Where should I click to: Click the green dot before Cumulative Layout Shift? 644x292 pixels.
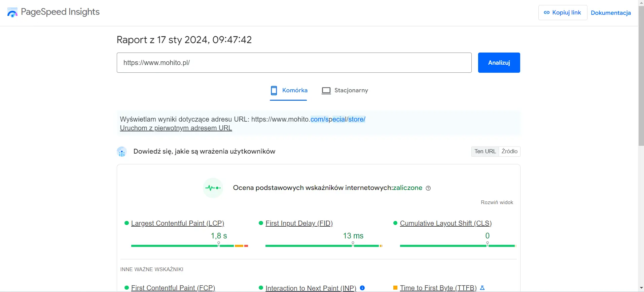point(395,223)
